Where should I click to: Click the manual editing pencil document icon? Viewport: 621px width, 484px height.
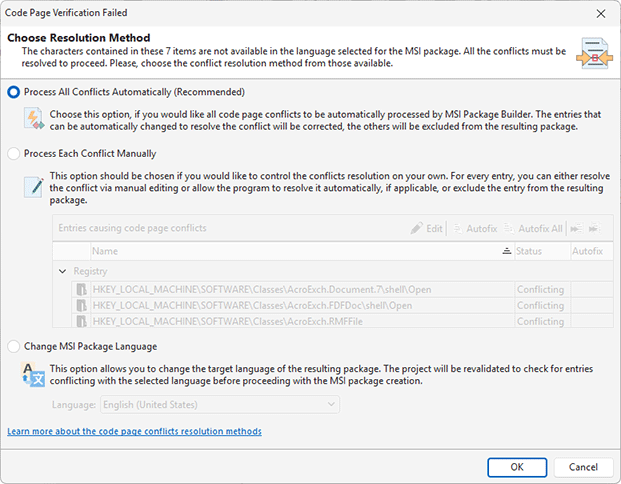(33, 187)
